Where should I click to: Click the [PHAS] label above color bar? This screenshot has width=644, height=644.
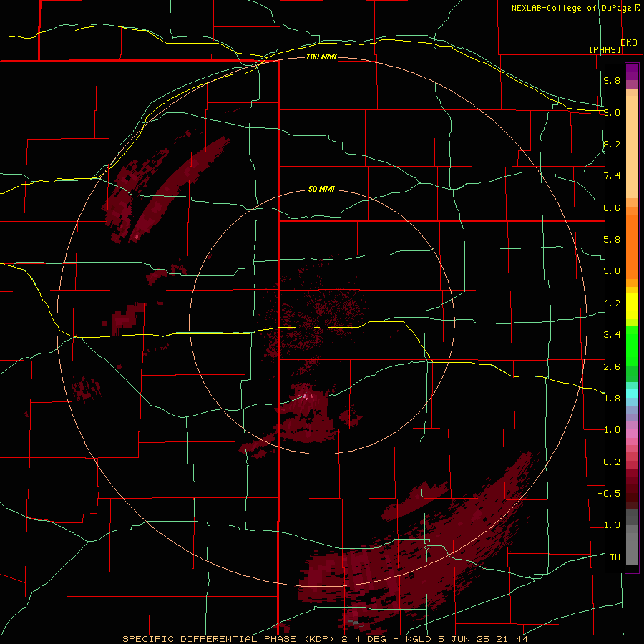tap(605, 49)
